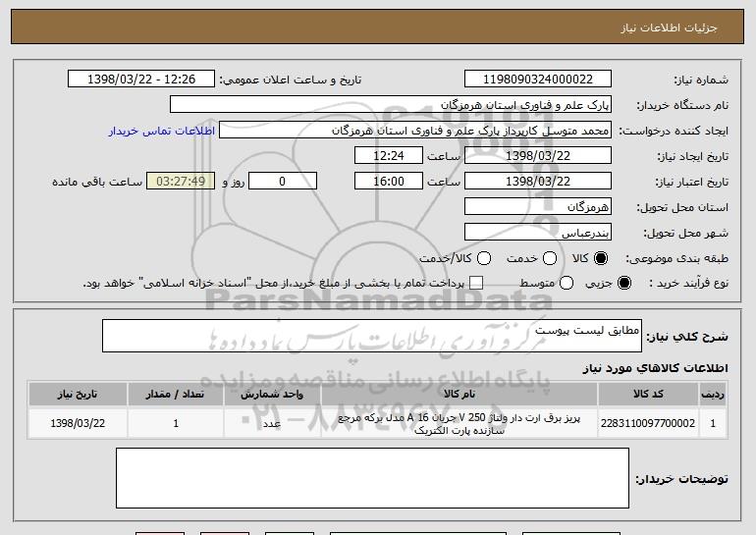Click the توضیحات خریدار text area
Viewport: 756px width, 535px height.
[x=372, y=478]
